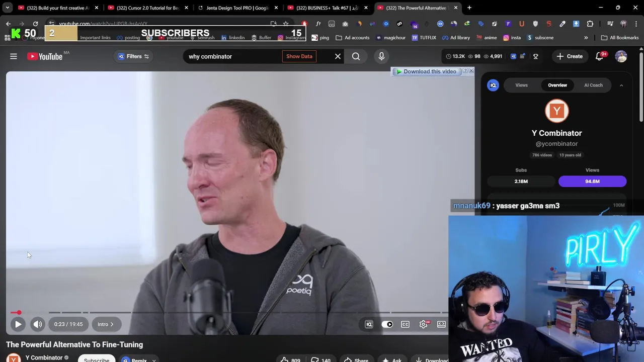Switch to the Jenta Design Tool PRO tab
The image size is (644, 362).
tap(236, 8)
